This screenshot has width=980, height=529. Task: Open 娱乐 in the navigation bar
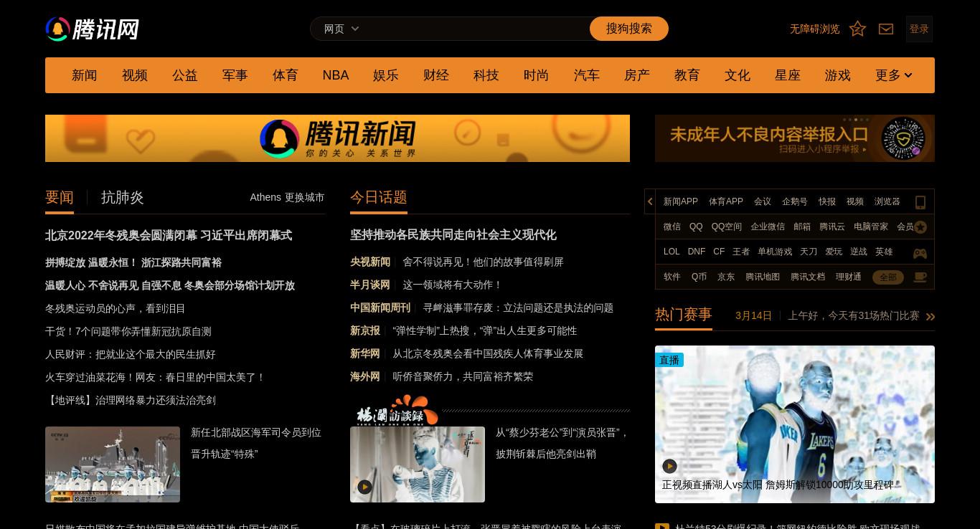click(386, 75)
